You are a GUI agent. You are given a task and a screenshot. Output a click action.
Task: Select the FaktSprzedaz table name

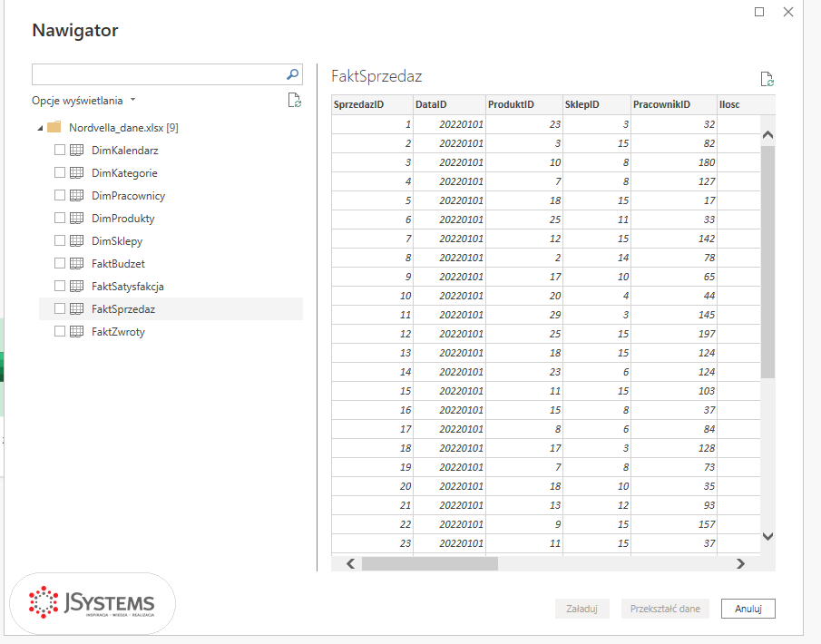pos(123,309)
